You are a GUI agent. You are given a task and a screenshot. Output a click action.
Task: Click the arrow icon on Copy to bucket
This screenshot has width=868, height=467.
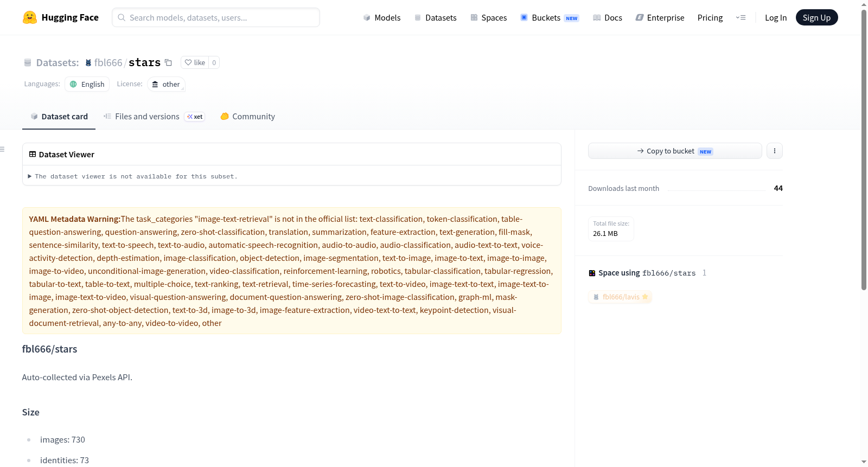point(641,151)
